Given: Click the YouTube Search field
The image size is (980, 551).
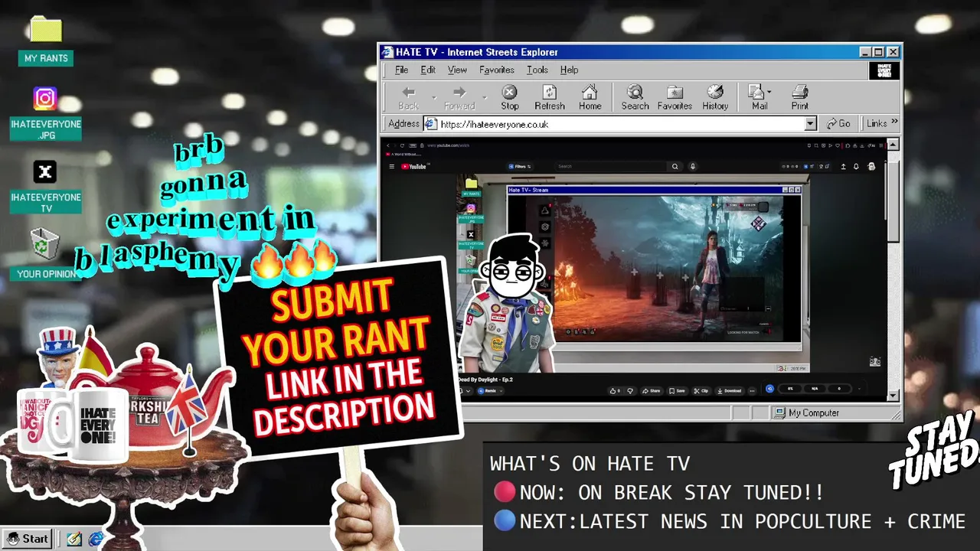Looking at the screenshot, I should point(611,166).
